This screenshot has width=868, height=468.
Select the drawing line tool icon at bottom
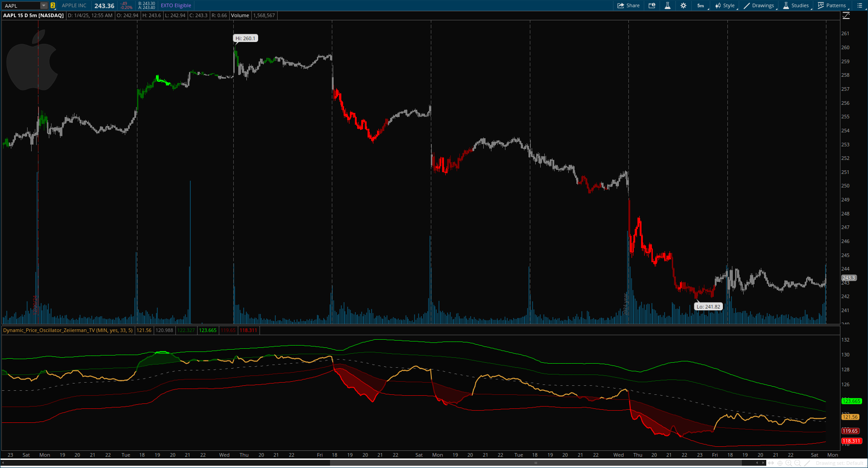pyautogui.click(x=807, y=463)
